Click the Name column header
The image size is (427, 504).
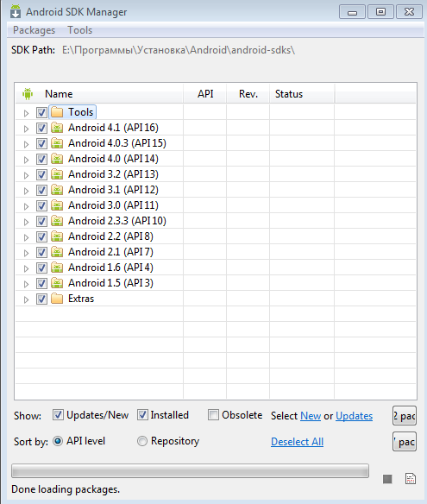(x=99, y=94)
